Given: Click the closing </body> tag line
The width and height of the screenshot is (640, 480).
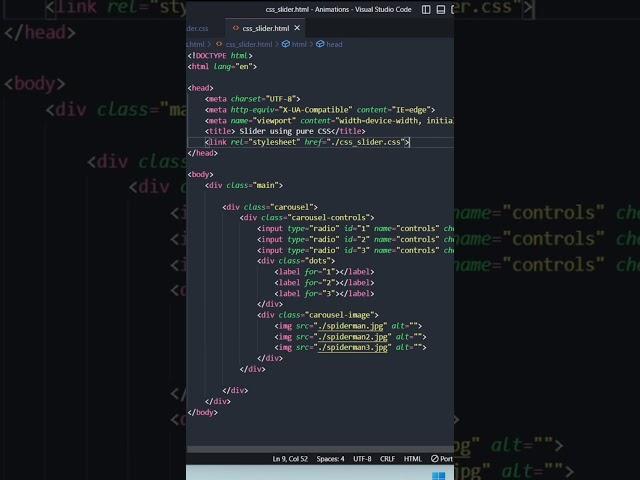Looking at the screenshot, I should 202,413.
